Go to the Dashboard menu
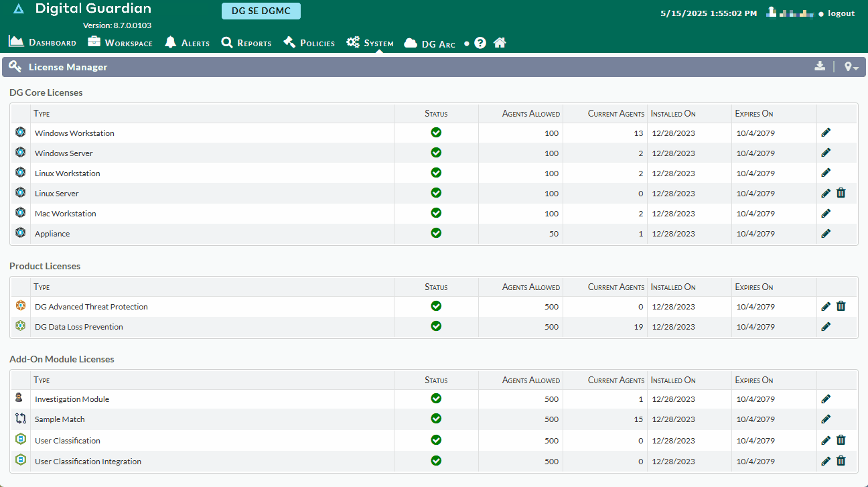This screenshot has height=487, width=868. tap(42, 42)
